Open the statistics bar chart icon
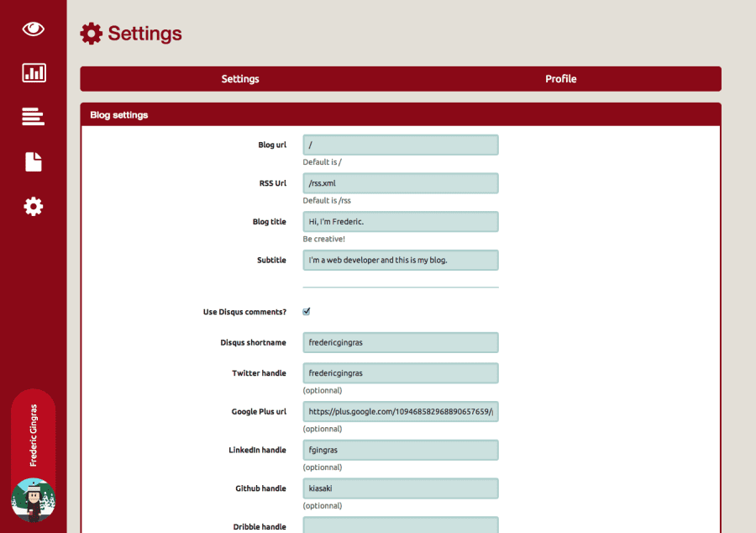The height and width of the screenshot is (533, 756). [x=33, y=72]
